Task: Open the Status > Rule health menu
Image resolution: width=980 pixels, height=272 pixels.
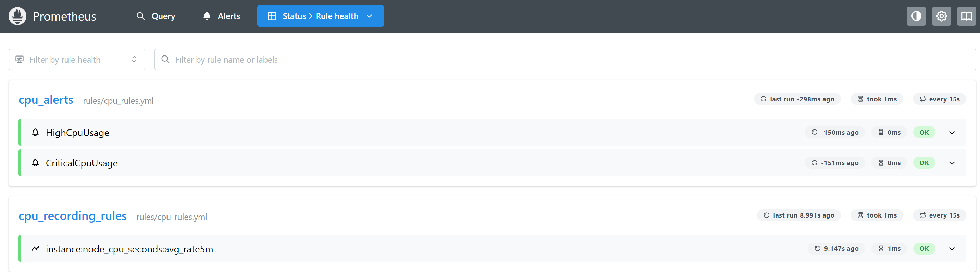Action: (x=320, y=16)
